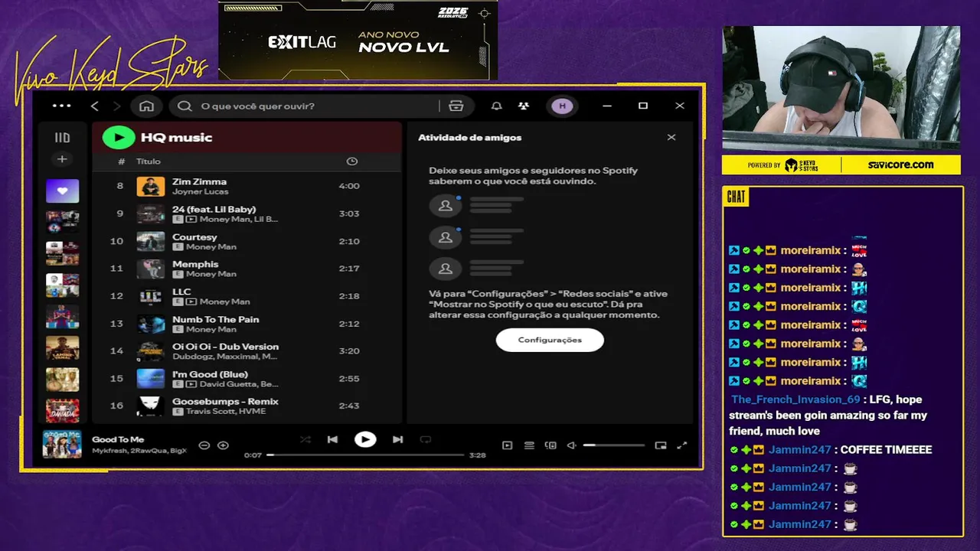This screenshot has height=551, width=980.
Task: Open the purple H profile avatar
Action: click(562, 106)
